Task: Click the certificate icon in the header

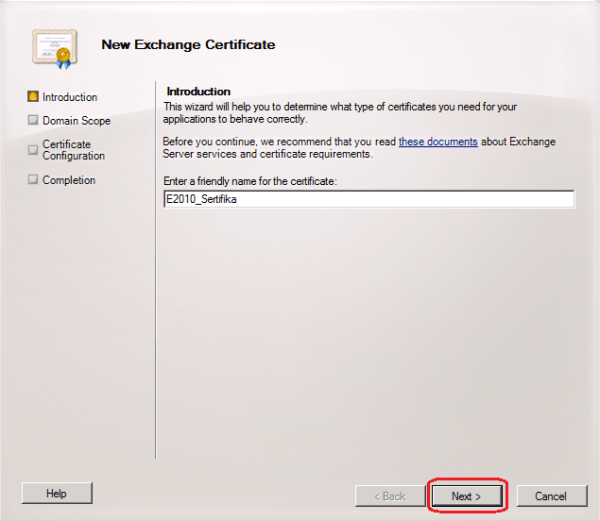Action: (x=55, y=49)
